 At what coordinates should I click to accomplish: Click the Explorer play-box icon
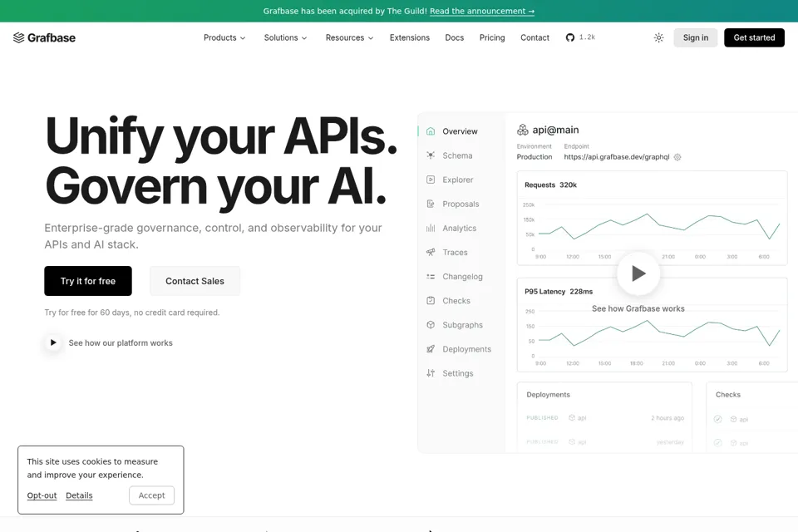(431, 180)
